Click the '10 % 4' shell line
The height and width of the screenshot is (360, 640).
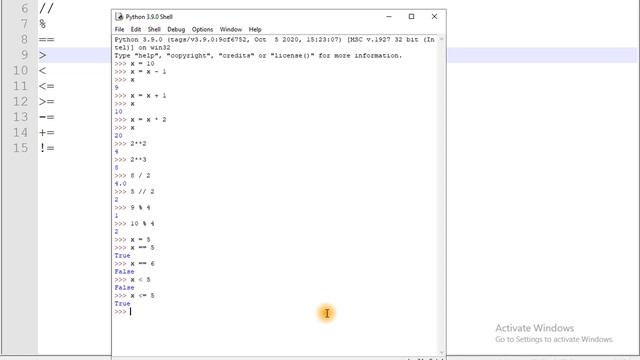pos(134,224)
